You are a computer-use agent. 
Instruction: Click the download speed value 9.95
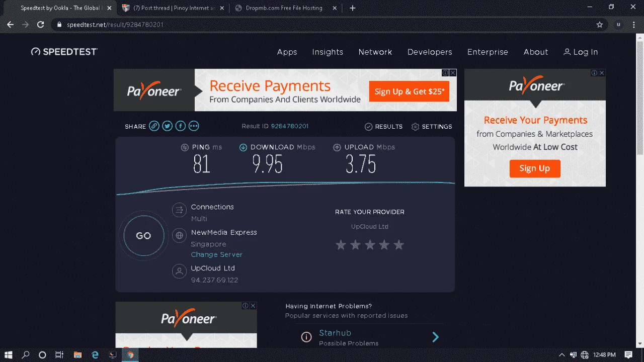[268, 164]
